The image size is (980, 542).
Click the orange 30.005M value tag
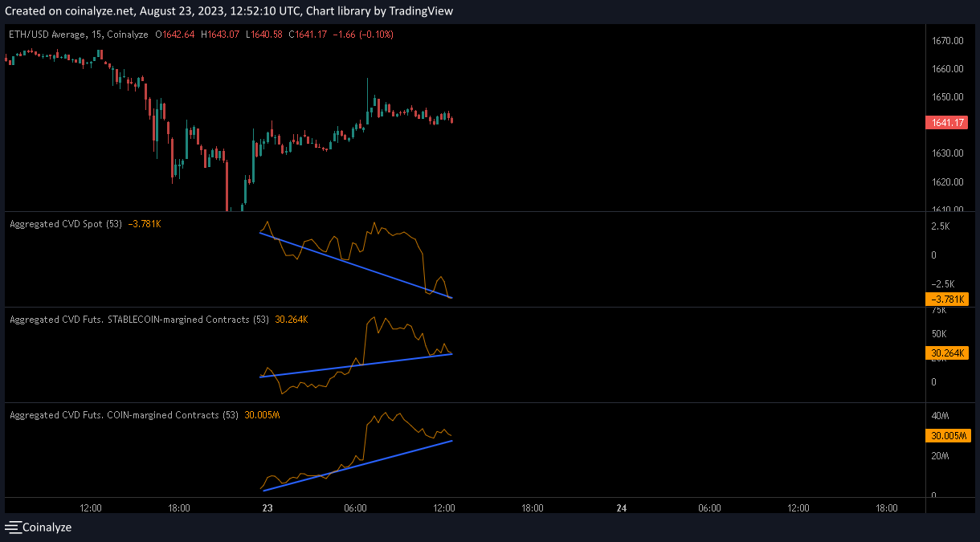pyautogui.click(x=947, y=436)
